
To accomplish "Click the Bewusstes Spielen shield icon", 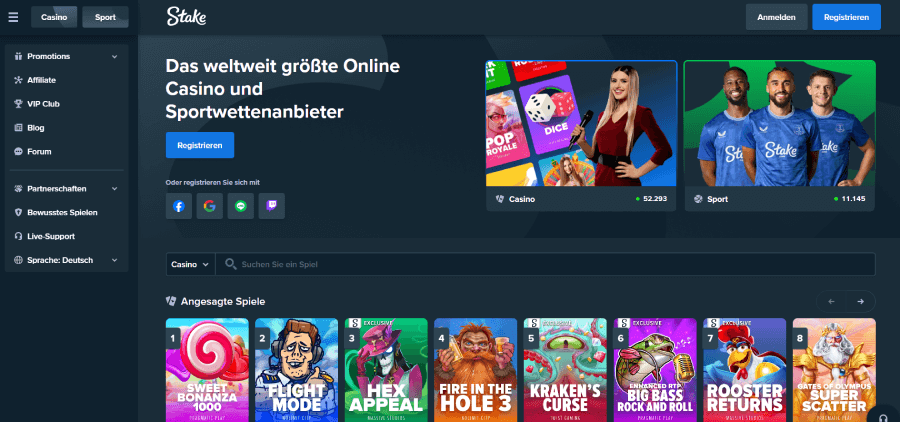I will click(x=18, y=212).
